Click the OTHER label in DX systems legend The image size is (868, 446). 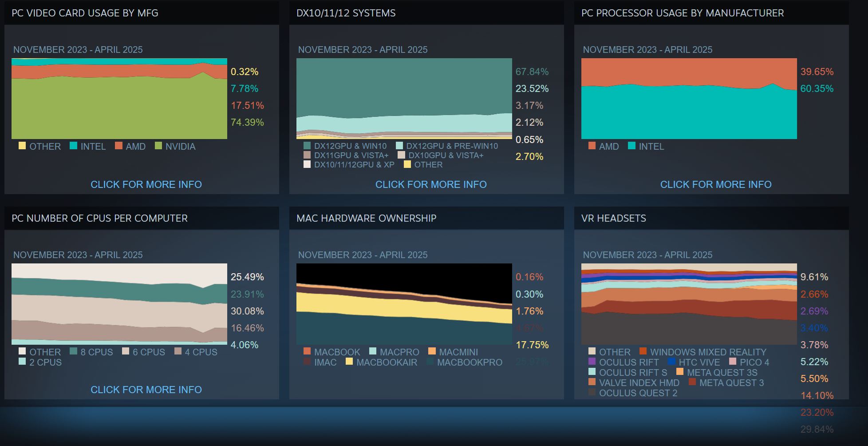(x=428, y=165)
